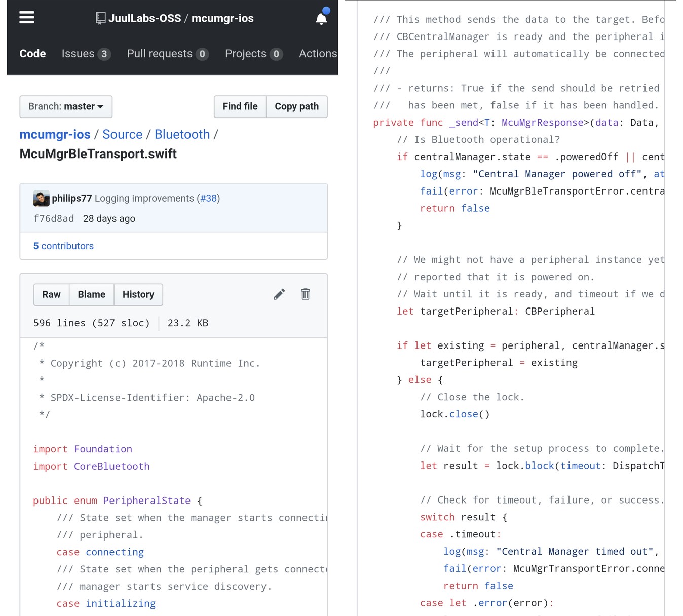
Task: Click the Copyright 2017-2018 Runtime Inc. line
Action: [149, 363]
